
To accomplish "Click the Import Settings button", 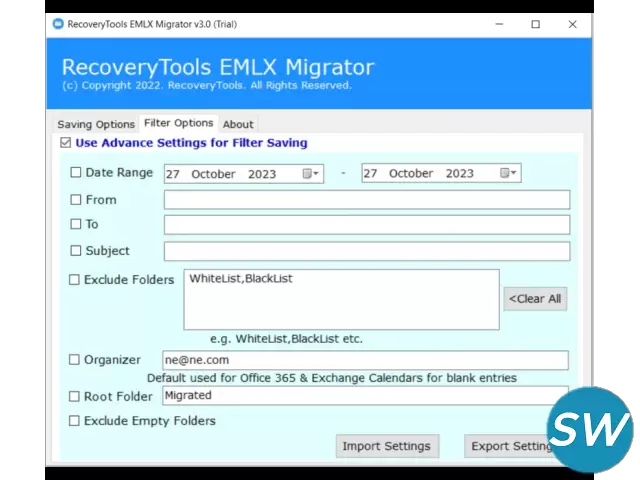I will 386,446.
